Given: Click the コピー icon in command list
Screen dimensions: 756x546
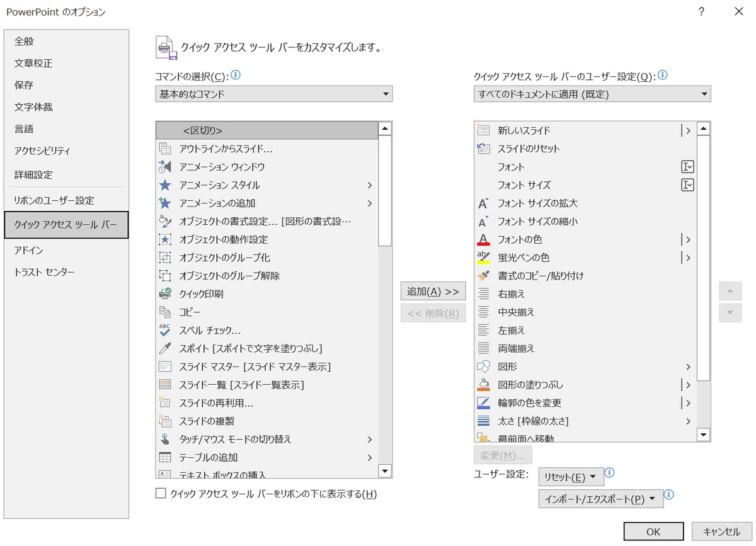Looking at the screenshot, I should click(x=165, y=312).
